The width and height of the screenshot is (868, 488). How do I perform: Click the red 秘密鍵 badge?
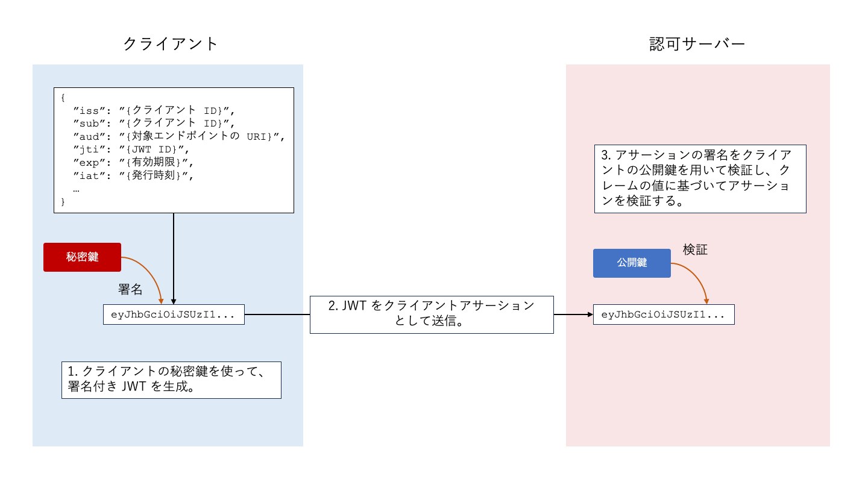point(82,257)
